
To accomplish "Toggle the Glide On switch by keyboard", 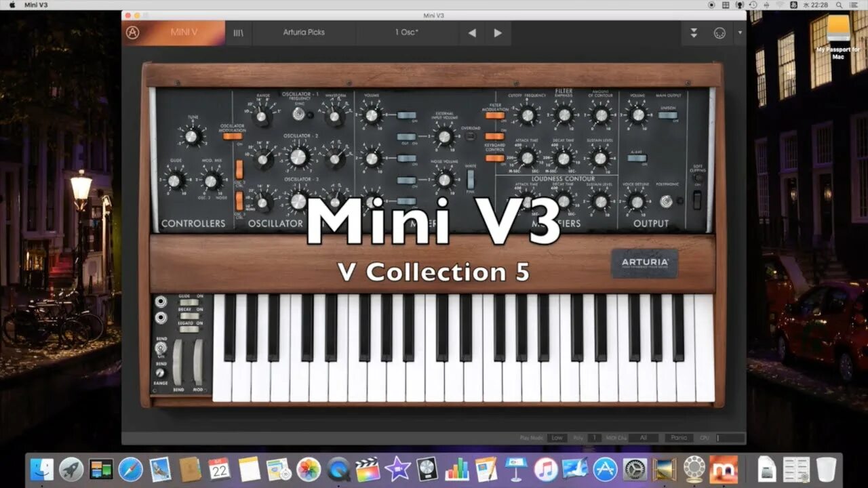I will click(189, 304).
